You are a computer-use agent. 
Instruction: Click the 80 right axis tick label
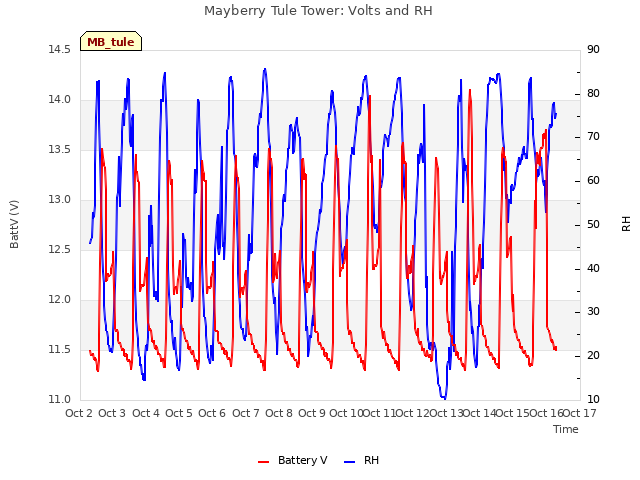pyautogui.click(x=593, y=93)
